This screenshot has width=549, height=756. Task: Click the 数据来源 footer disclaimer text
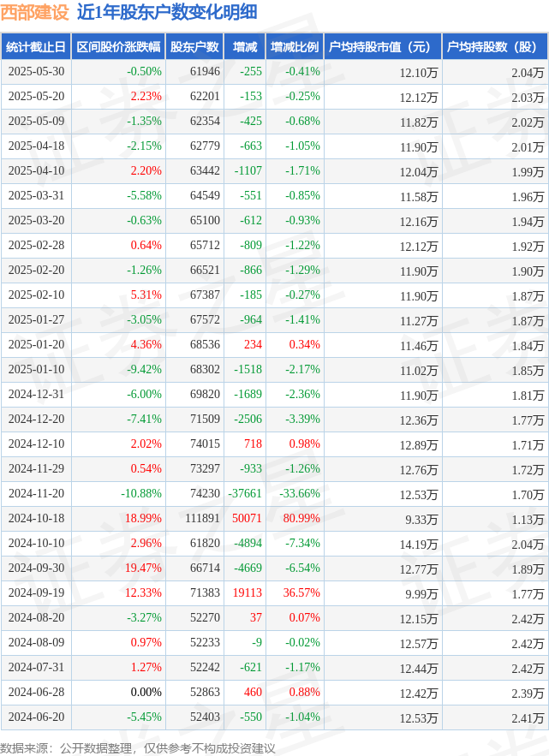pyautogui.click(x=138, y=747)
